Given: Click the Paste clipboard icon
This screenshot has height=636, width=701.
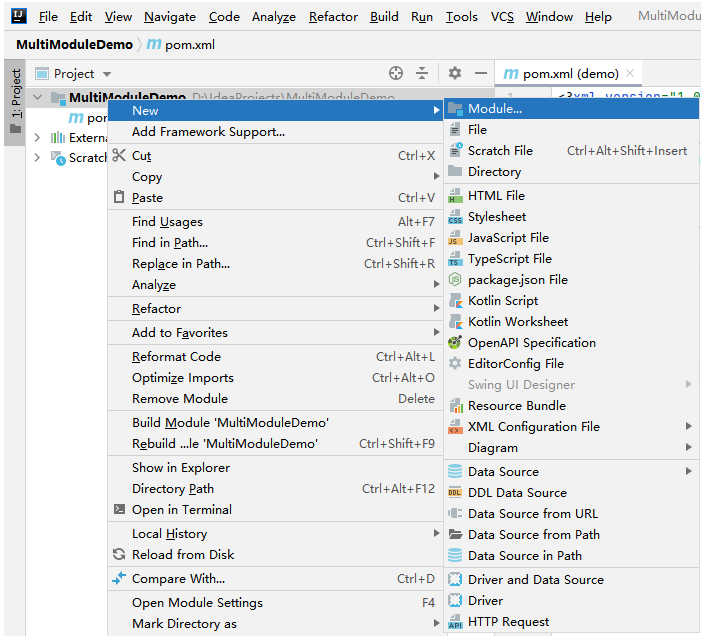Looking at the screenshot, I should (119, 197).
